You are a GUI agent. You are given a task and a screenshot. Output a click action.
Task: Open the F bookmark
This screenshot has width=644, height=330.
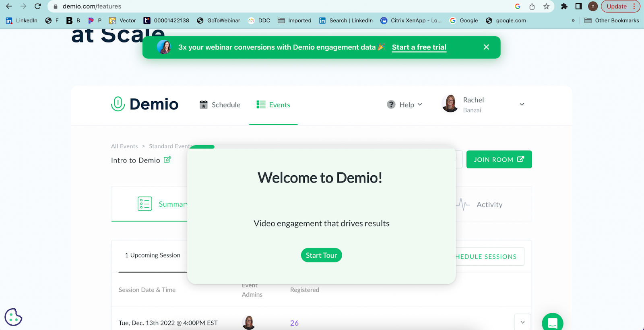[52, 20]
